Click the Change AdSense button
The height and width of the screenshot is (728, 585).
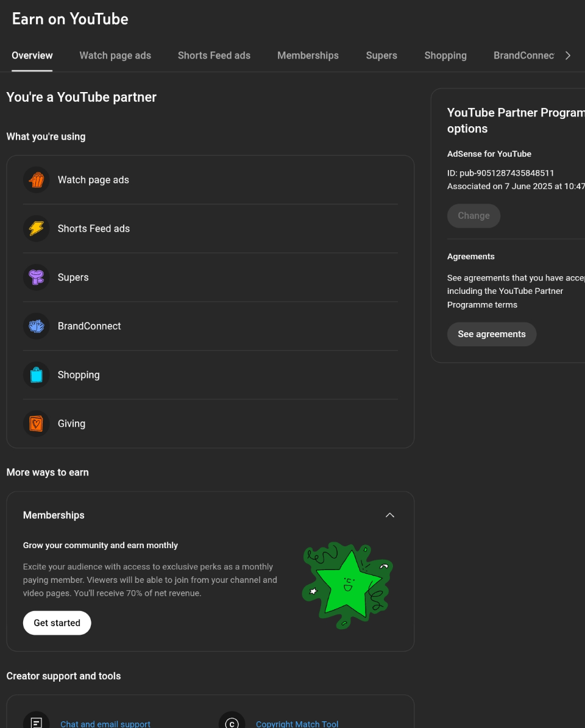pyautogui.click(x=473, y=216)
